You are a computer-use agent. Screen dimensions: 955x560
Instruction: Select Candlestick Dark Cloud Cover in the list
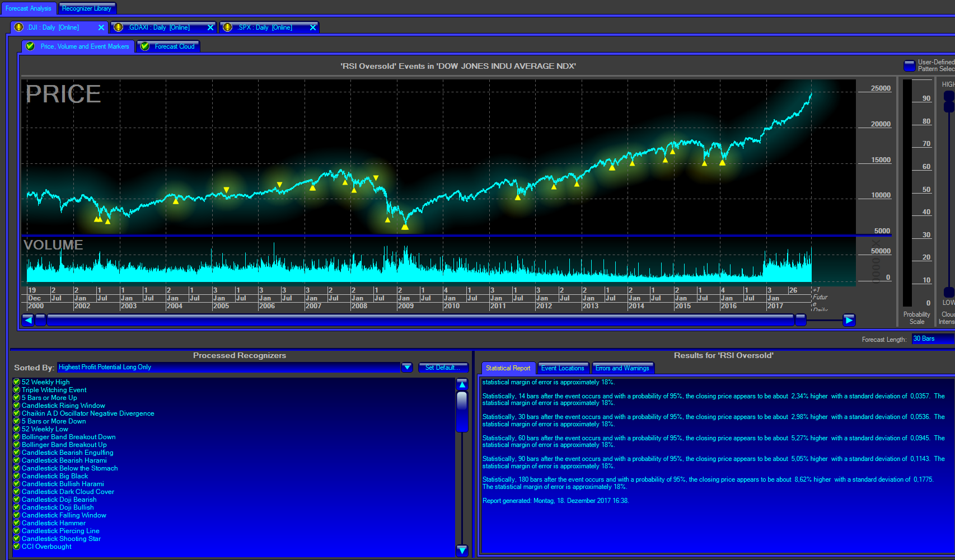(x=68, y=492)
